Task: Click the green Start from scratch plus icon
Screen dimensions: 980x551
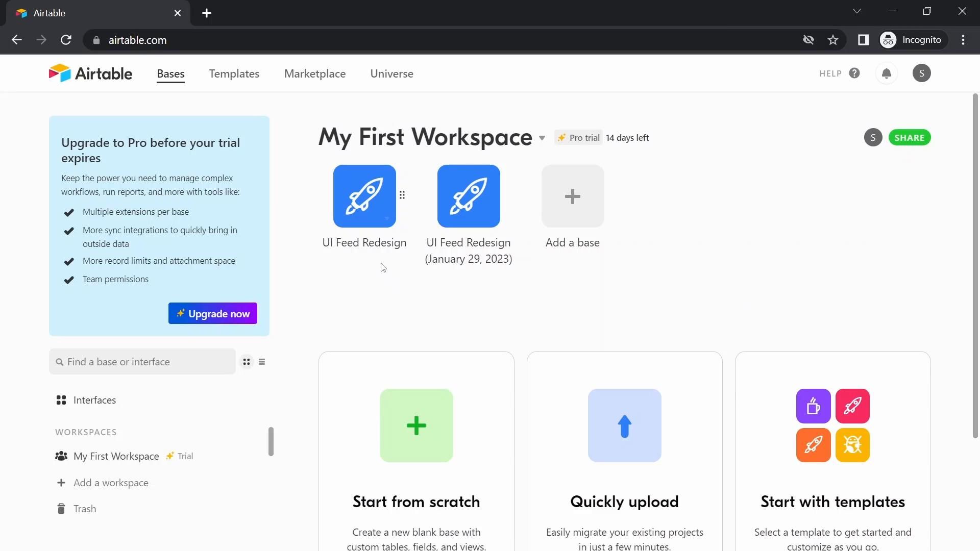Action: coord(416,425)
